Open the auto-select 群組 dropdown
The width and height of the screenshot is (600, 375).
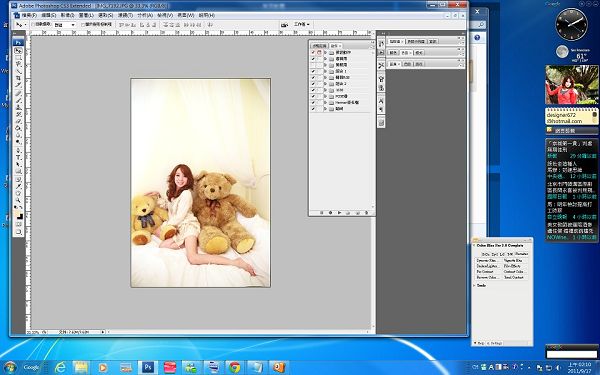click(64, 24)
